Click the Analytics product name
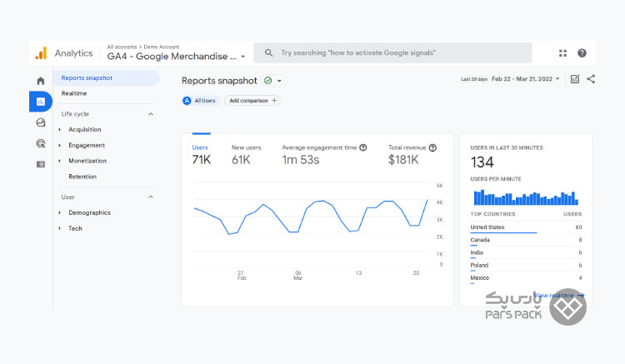 coord(73,53)
